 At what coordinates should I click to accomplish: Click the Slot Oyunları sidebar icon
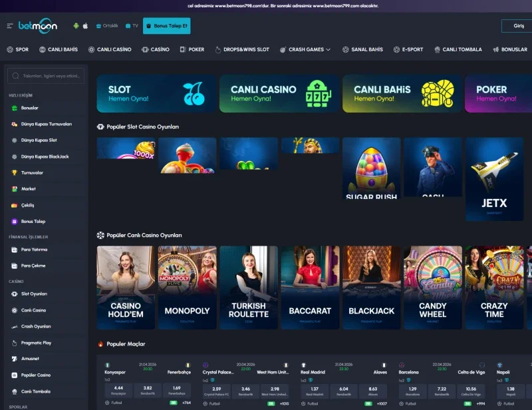coord(14,294)
